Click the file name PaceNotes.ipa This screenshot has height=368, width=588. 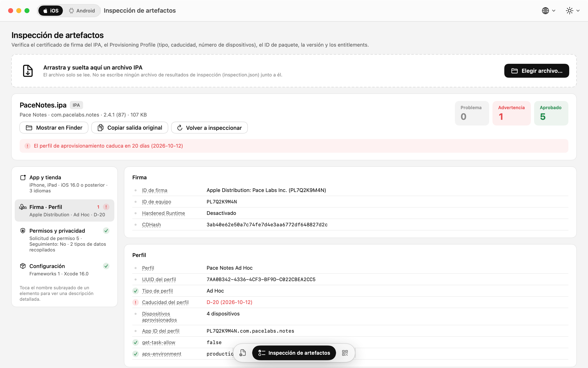[43, 105]
